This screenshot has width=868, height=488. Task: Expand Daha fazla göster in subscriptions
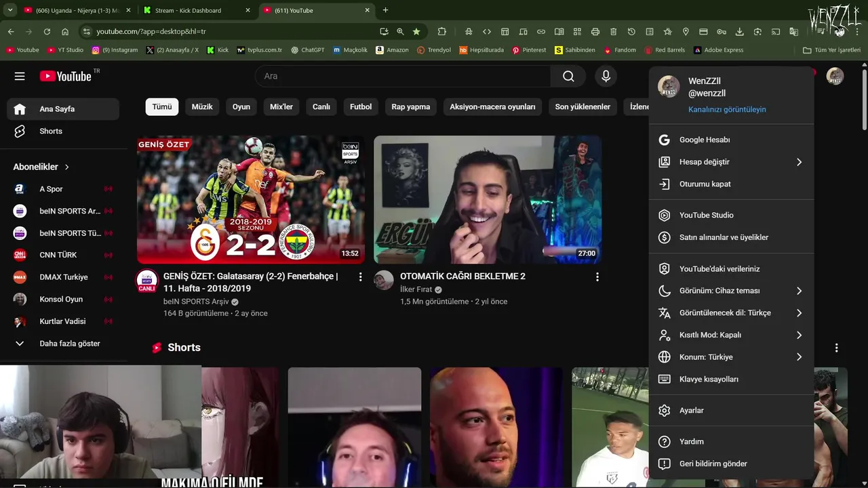(63, 343)
